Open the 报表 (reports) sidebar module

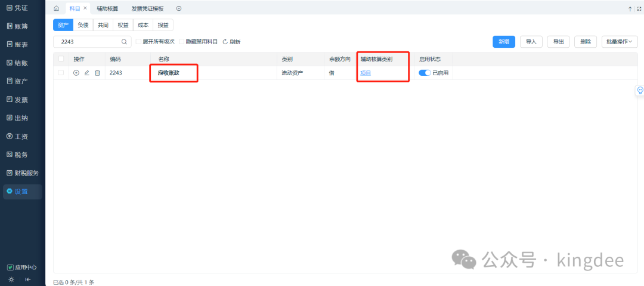pyautogui.click(x=17, y=44)
